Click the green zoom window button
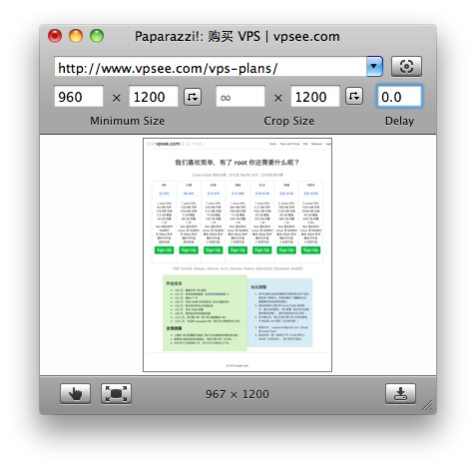This screenshot has width=476, height=469. click(x=97, y=36)
